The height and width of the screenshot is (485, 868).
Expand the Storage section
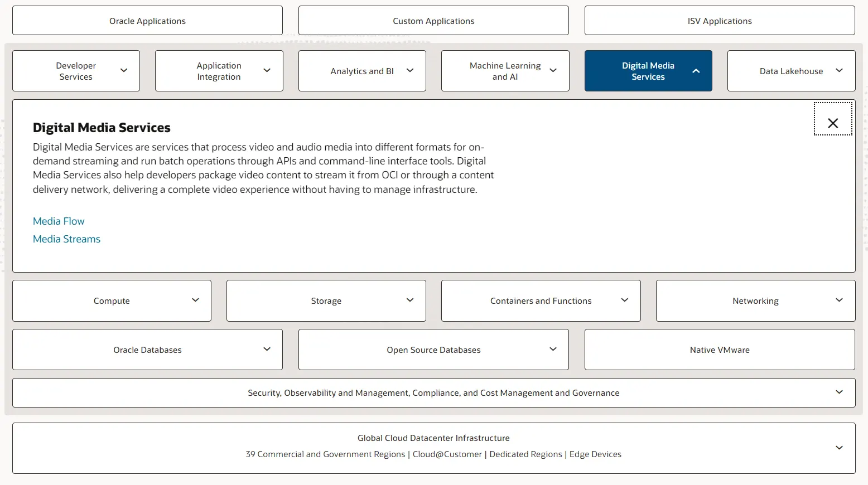(x=326, y=300)
